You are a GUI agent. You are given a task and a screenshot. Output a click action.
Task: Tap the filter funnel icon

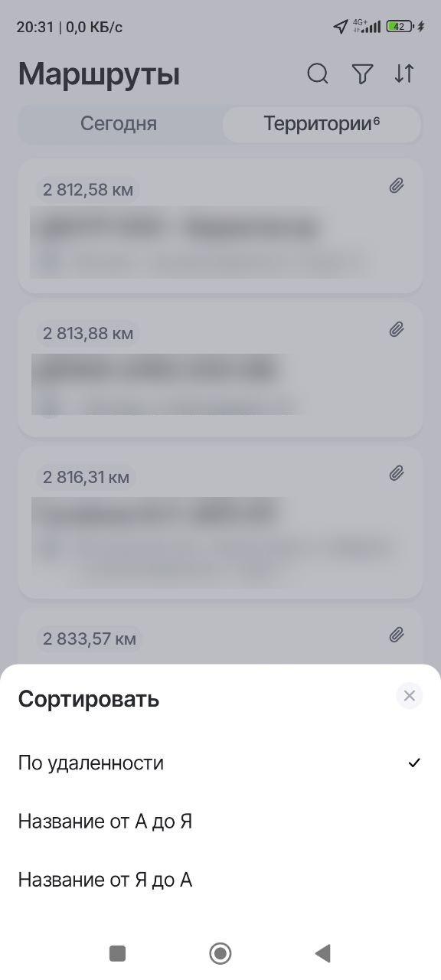[x=362, y=74]
